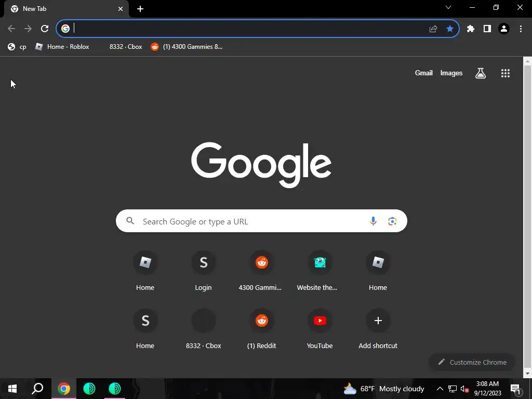Open the Gmail link

pyautogui.click(x=424, y=73)
